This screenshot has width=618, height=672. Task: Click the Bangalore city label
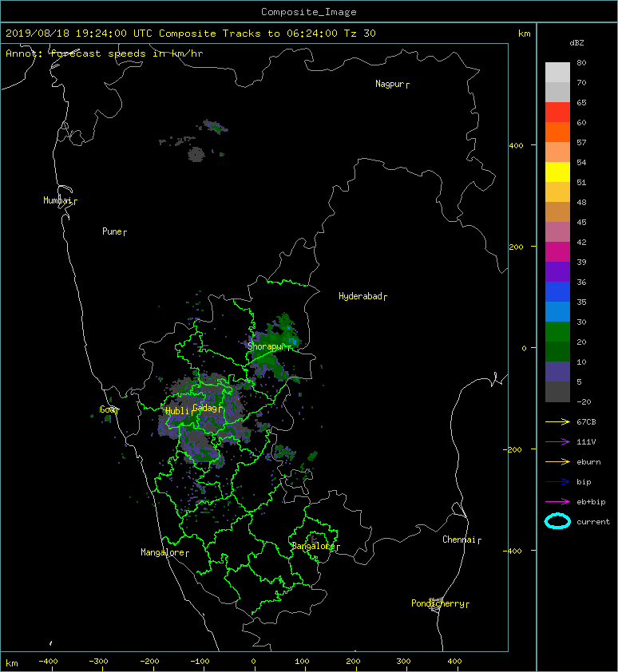pos(315,546)
